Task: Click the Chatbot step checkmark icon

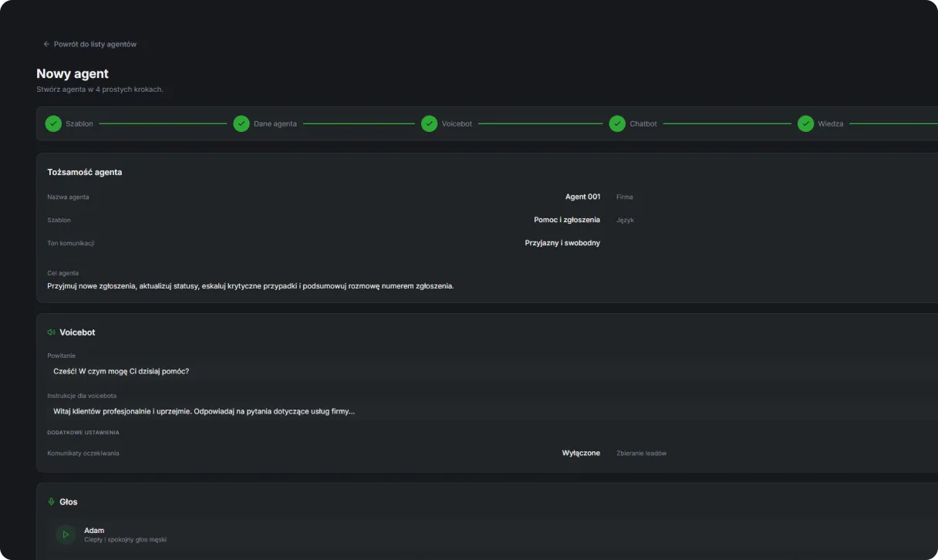Action: [617, 123]
